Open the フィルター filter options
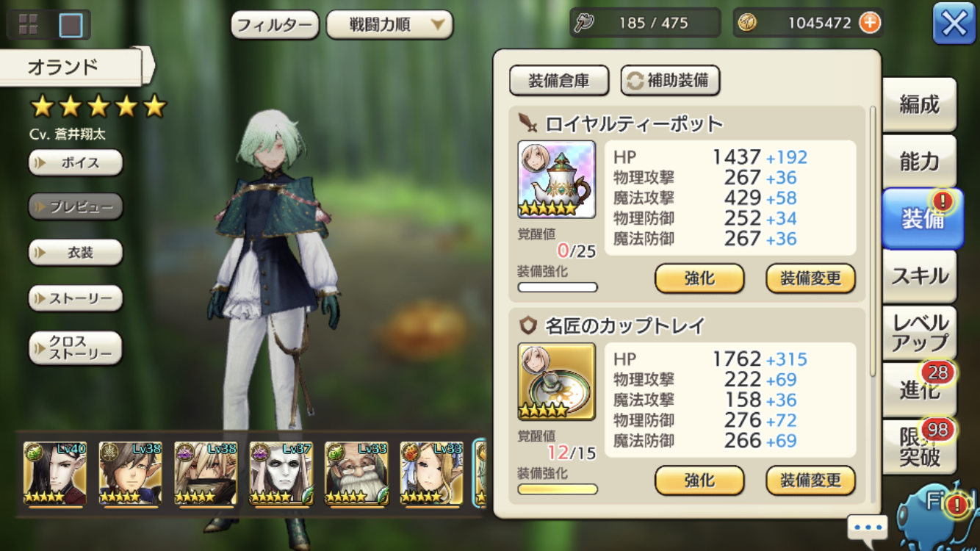Image resolution: width=980 pixels, height=551 pixels. (275, 25)
